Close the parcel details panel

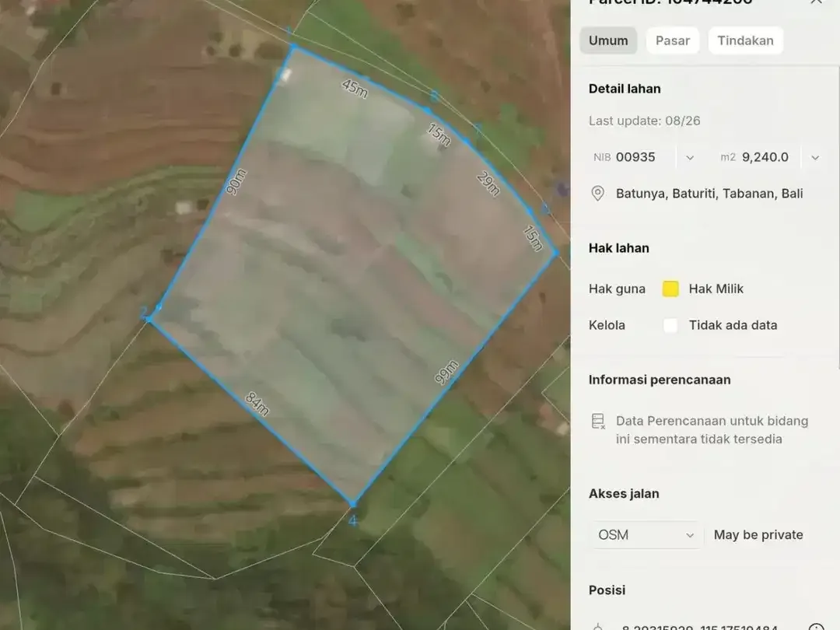click(x=816, y=2)
